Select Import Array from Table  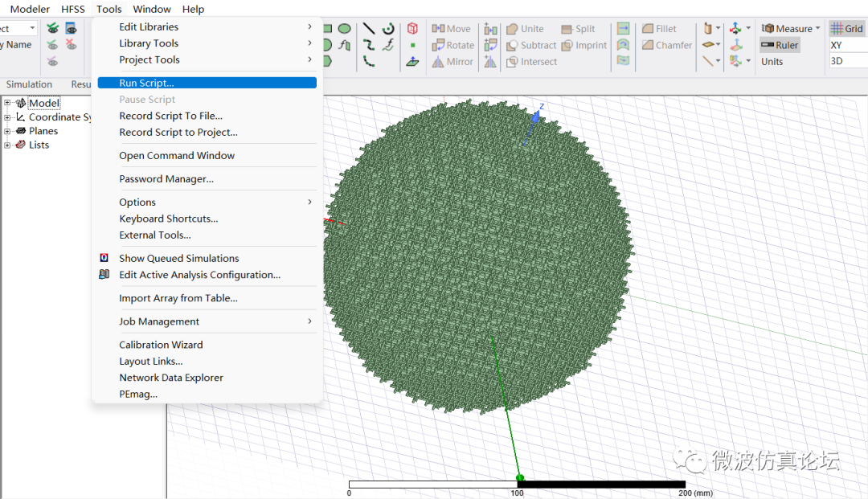click(x=178, y=298)
